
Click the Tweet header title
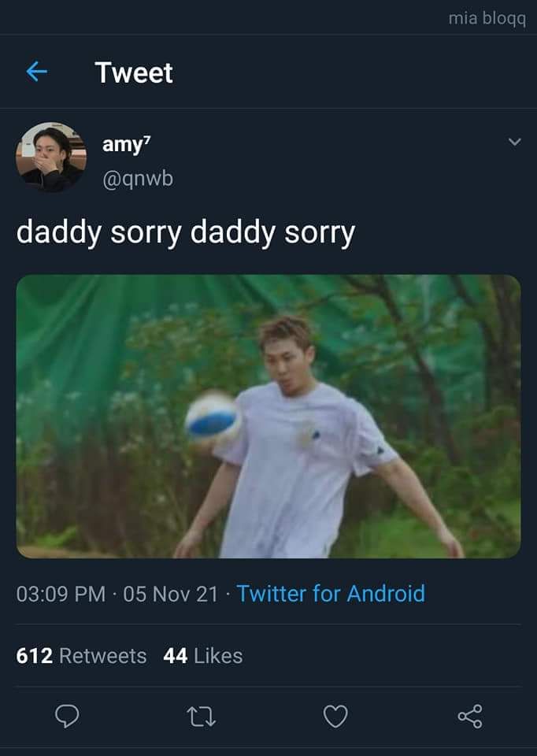[134, 72]
